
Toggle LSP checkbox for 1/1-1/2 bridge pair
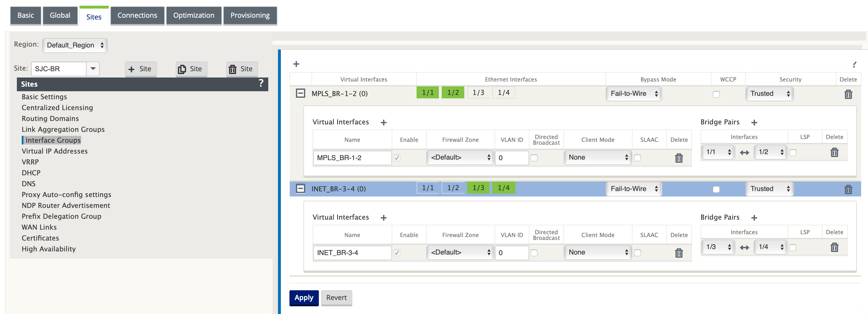tap(793, 152)
